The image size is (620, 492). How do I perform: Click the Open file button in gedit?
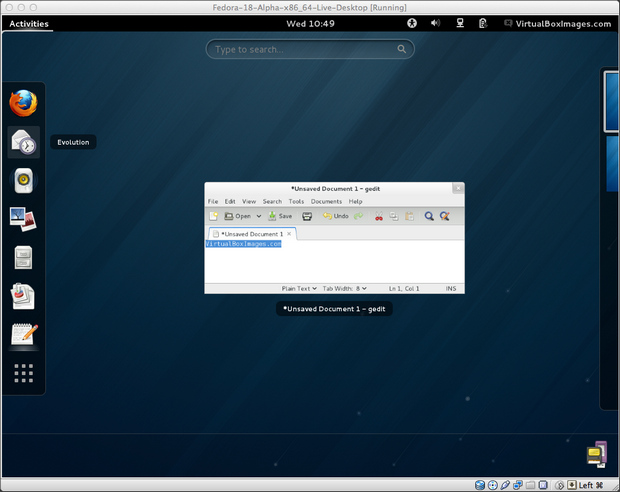click(238, 216)
